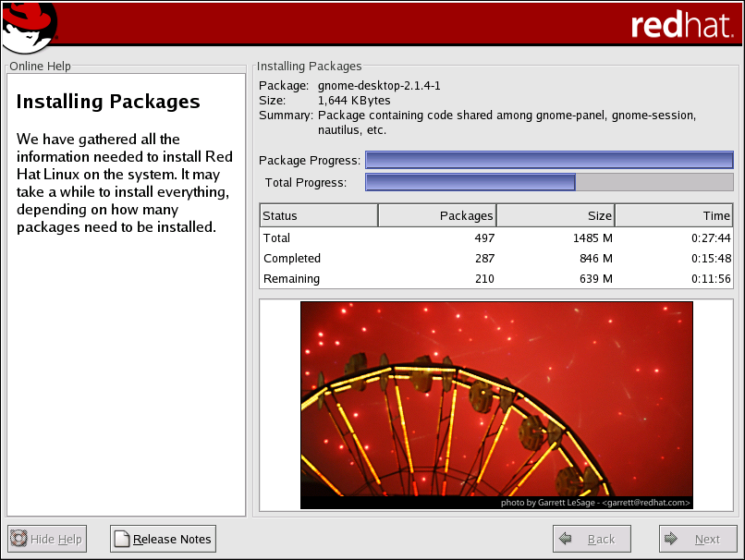
Task: Click the Total Progress bar
Action: [549, 182]
